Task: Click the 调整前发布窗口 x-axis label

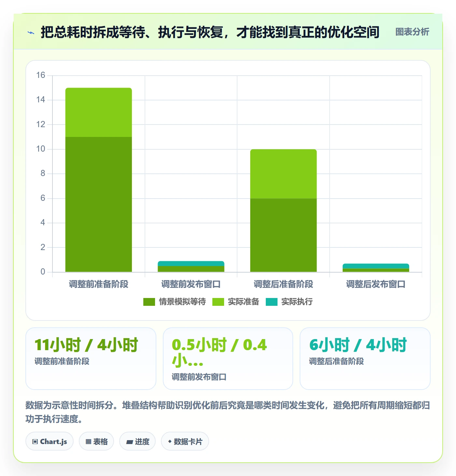Action: 191,284
